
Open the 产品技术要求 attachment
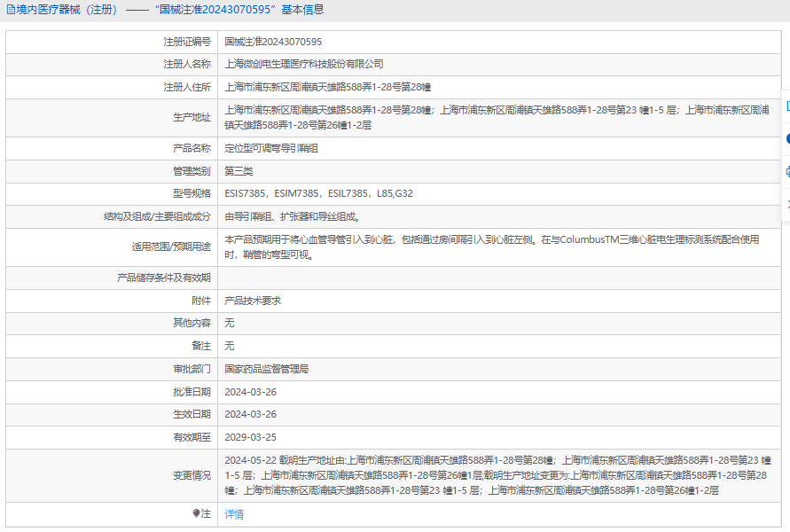[253, 301]
